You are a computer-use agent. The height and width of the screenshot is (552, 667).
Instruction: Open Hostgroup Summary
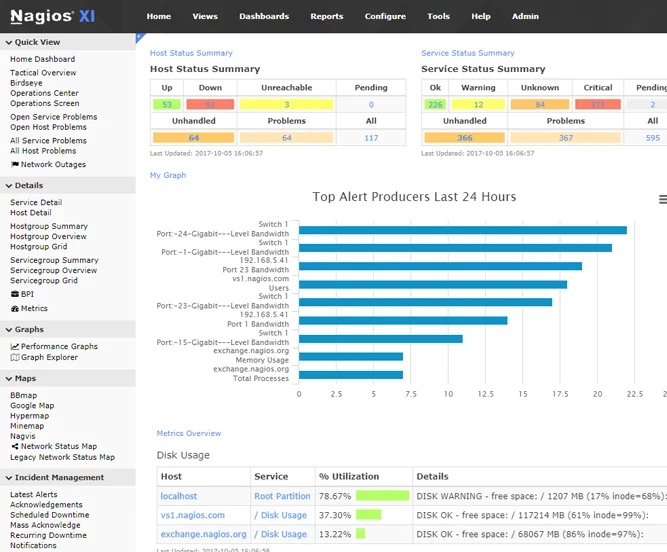(49, 226)
